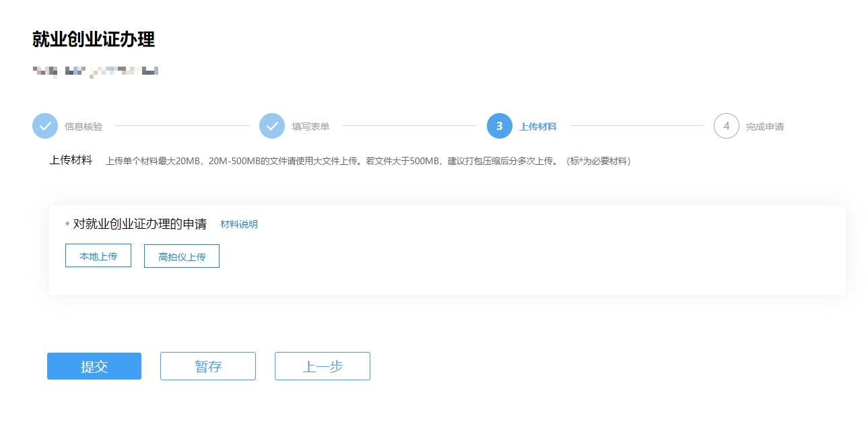Viewport: 868px width, 424px height.
Task: Click the blurred subtitle under the page title
Action: coord(95,71)
